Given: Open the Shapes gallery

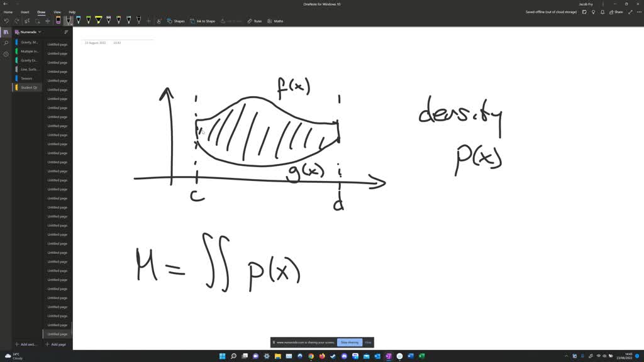Looking at the screenshot, I should coord(176,21).
